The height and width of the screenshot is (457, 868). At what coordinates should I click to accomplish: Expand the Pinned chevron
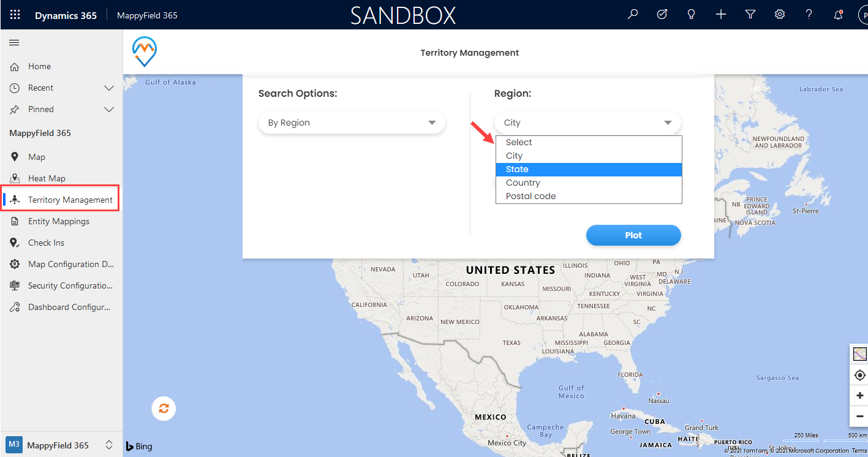(x=109, y=110)
